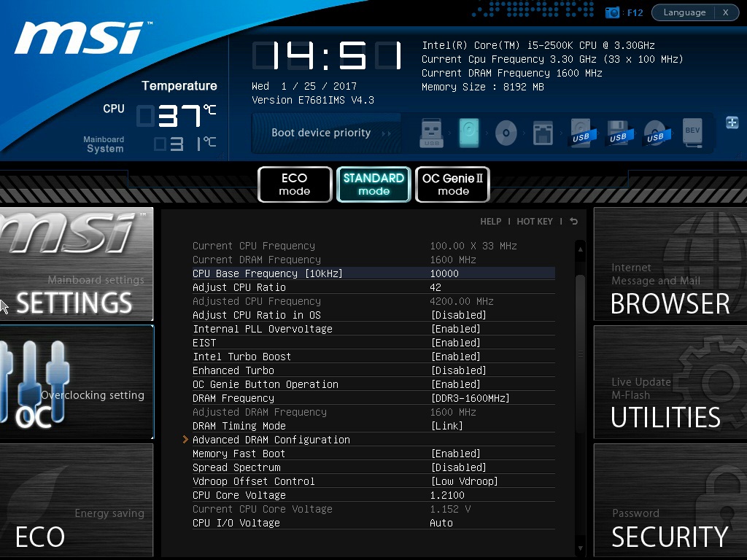
Task: Click the settings list scrollbar down arrow
Action: 580,548
